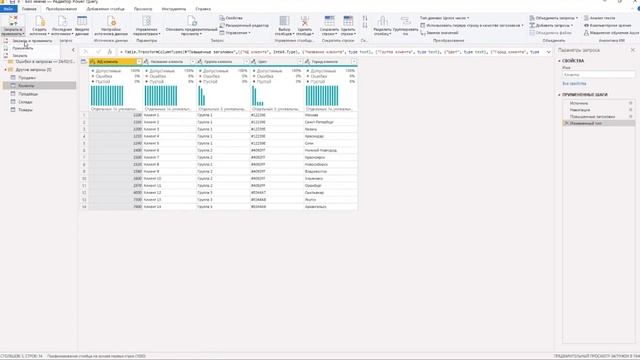Click the New Source icon
The height and width of the screenshot is (360, 640).
coord(39,21)
